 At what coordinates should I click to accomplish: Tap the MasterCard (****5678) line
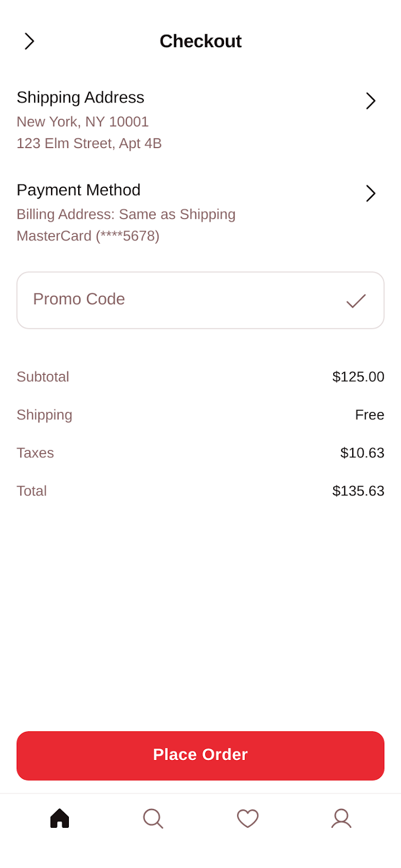[88, 236]
